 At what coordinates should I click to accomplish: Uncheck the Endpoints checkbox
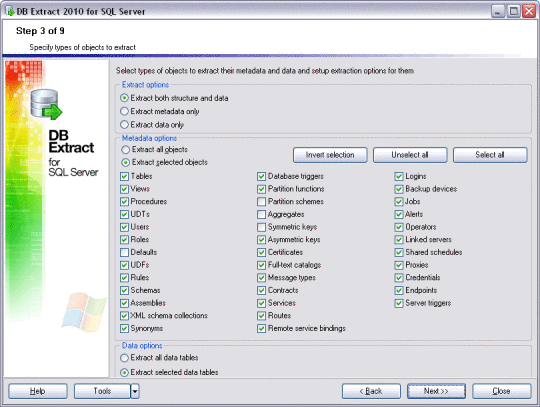(399, 291)
